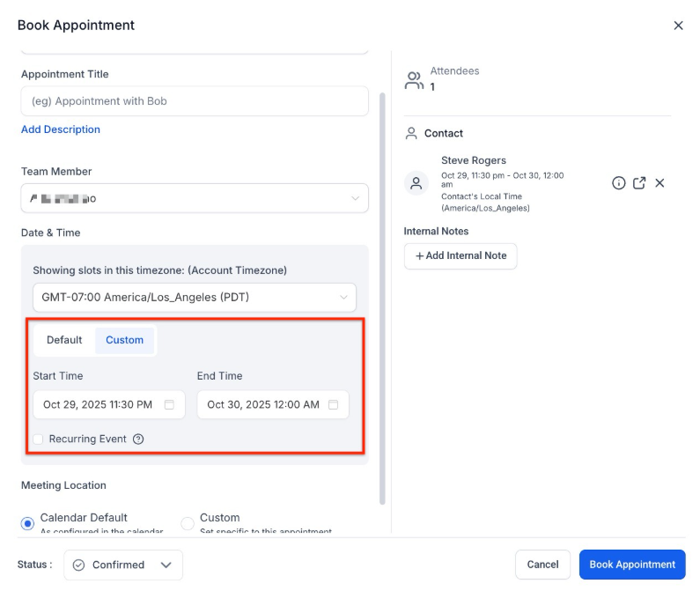Click the Start Time calendar icon

click(x=169, y=404)
